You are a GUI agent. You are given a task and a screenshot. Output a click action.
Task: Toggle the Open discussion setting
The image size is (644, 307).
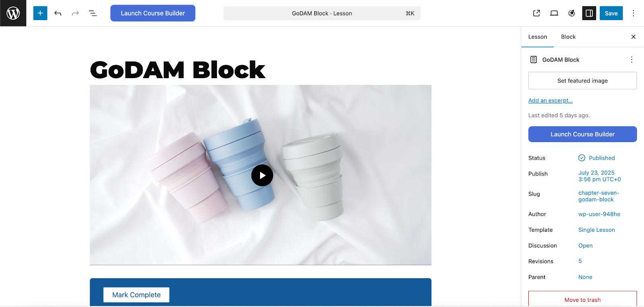pyautogui.click(x=585, y=245)
